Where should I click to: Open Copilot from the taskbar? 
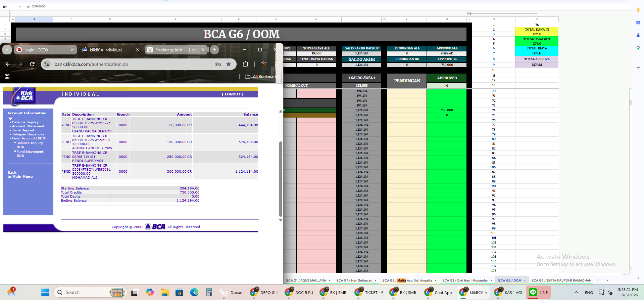(x=150, y=293)
